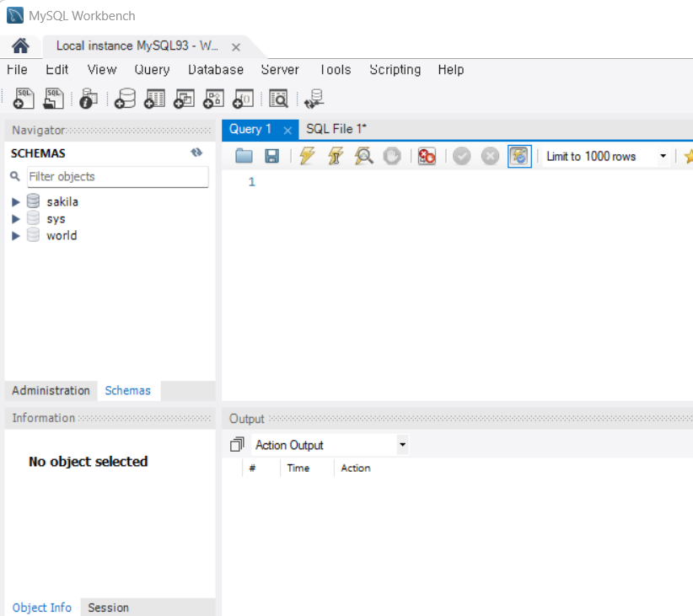Open a SQL script file in new tab
Image resolution: width=693 pixels, height=616 pixels.
[53, 98]
